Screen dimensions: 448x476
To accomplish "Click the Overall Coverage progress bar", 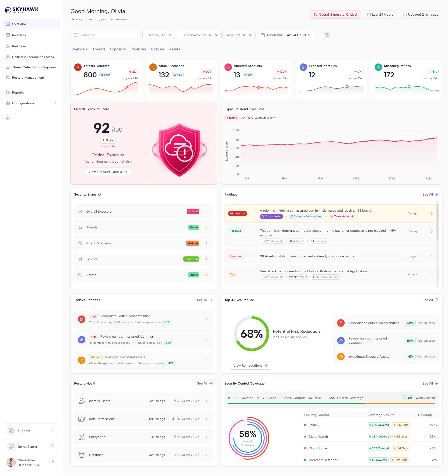I will click(x=331, y=403).
